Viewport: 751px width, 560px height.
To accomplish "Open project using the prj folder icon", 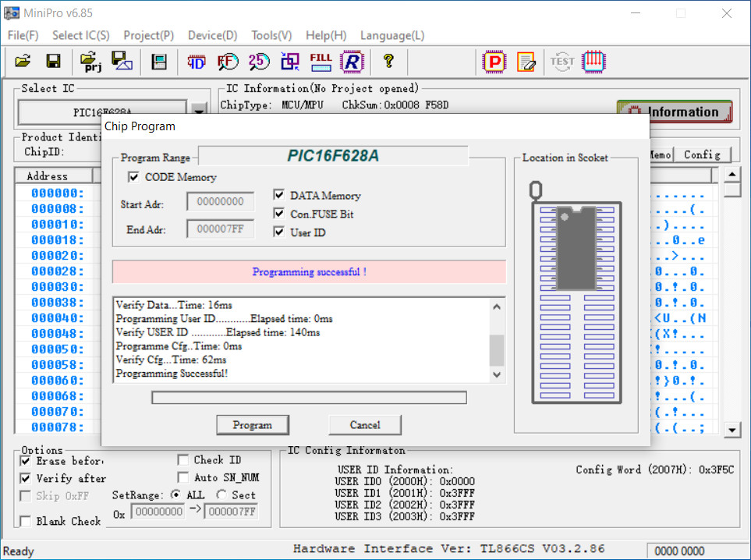I will coord(90,62).
